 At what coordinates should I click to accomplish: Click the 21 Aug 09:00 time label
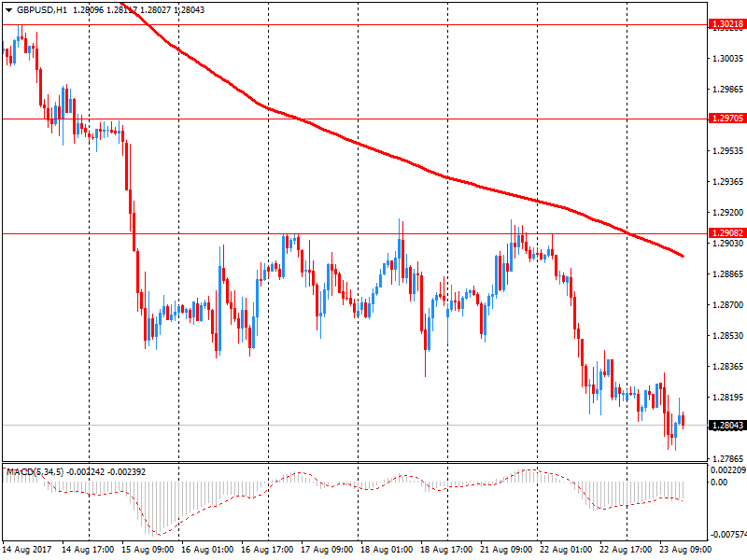tap(506, 550)
